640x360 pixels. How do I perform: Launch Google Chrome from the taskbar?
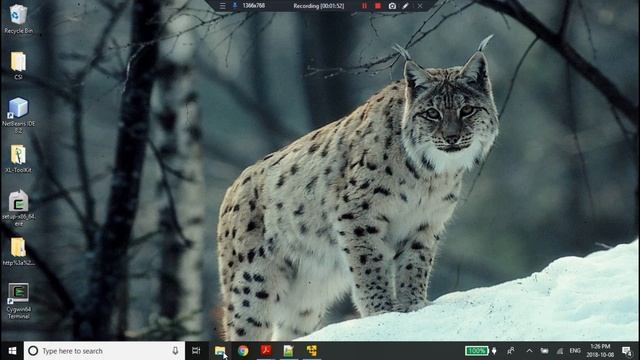(243, 351)
